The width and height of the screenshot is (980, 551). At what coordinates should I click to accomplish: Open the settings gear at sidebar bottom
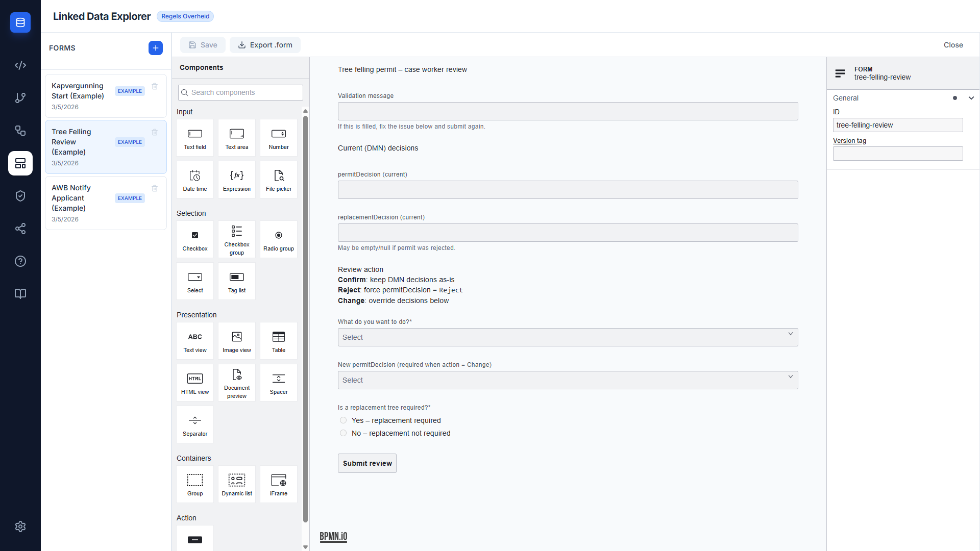[20, 527]
